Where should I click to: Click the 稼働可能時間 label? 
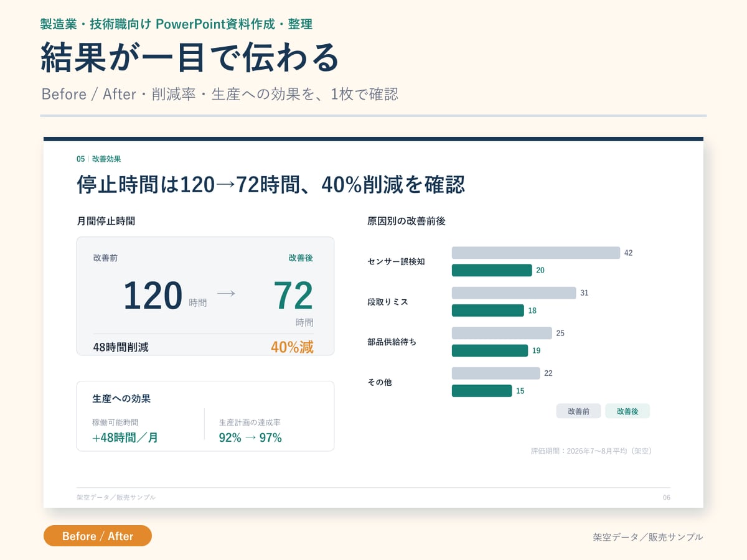pyautogui.click(x=115, y=422)
